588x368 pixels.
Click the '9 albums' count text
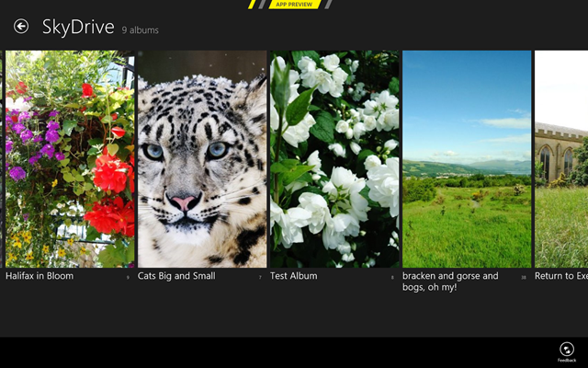(x=140, y=30)
